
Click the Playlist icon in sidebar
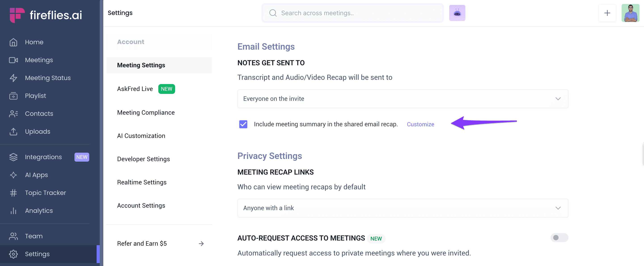pos(13,96)
